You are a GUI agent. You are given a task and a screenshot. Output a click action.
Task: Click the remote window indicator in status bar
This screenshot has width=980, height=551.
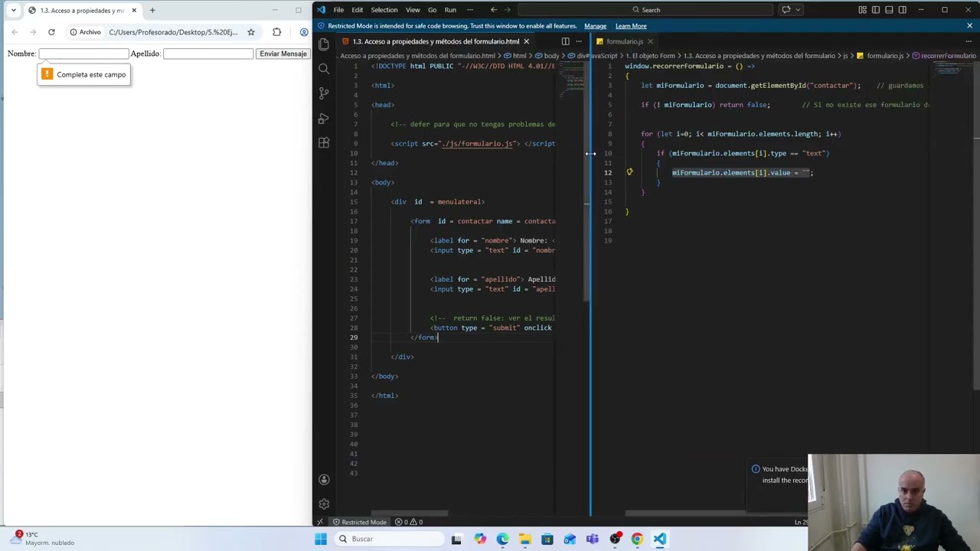(x=320, y=522)
